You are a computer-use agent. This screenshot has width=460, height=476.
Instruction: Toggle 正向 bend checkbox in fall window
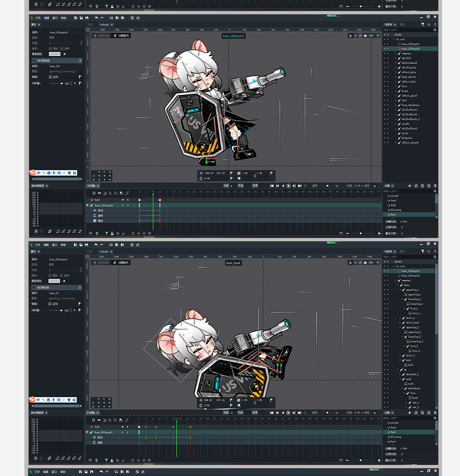coord(50,304)
